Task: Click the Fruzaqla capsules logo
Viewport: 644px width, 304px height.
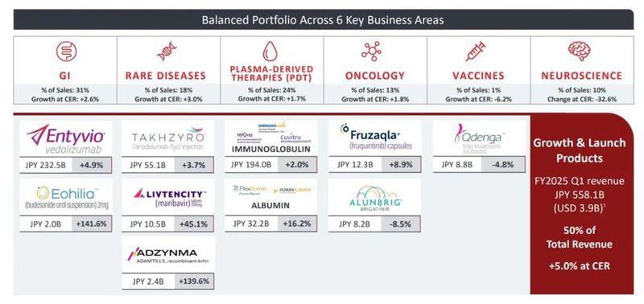Action: [374, 138]
